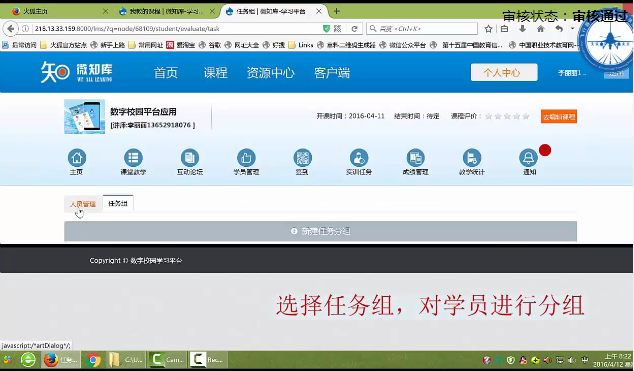The image size is (634, 371).
Task: Open the QR code icon in course toolbar
Action: [302, 158]
